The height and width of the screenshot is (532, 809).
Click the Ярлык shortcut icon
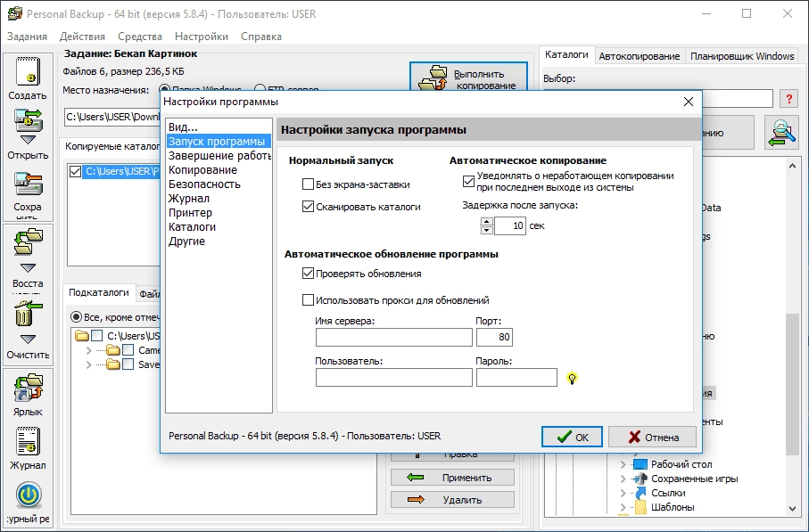pos(28,387)
